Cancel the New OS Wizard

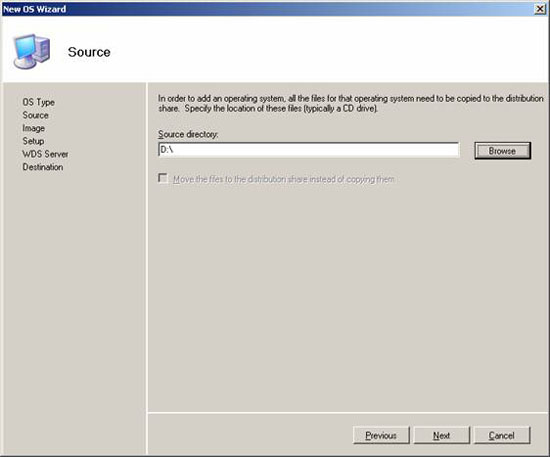coord(502,435)
